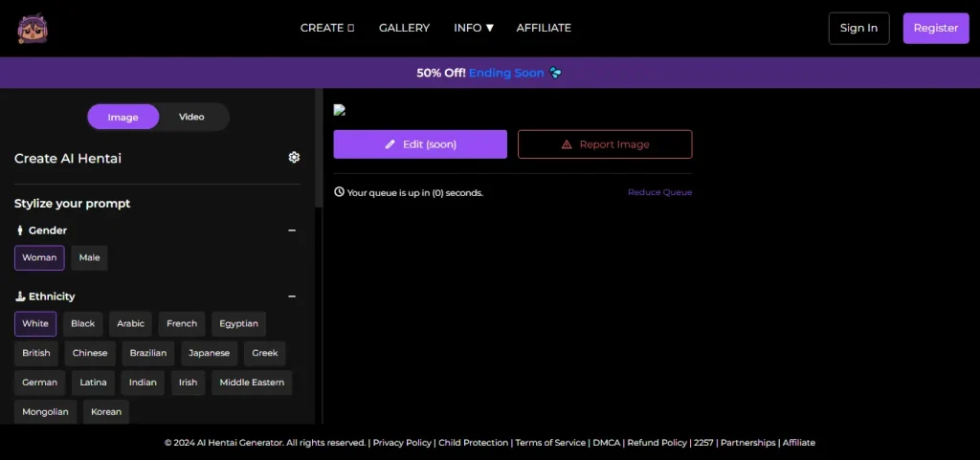The width and height of the screenshot is (980, 460).
Task: Toggle the White option
Action: click(x=35, y=324)
